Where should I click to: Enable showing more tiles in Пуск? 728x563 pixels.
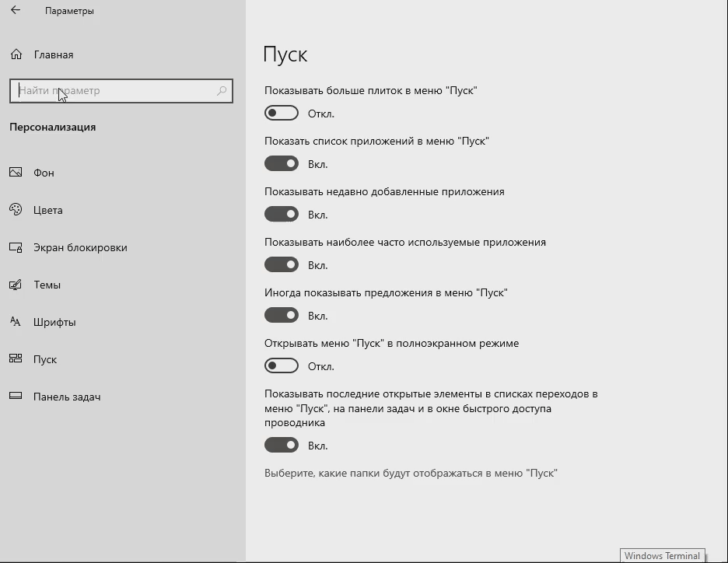click(x=282, y=113)
